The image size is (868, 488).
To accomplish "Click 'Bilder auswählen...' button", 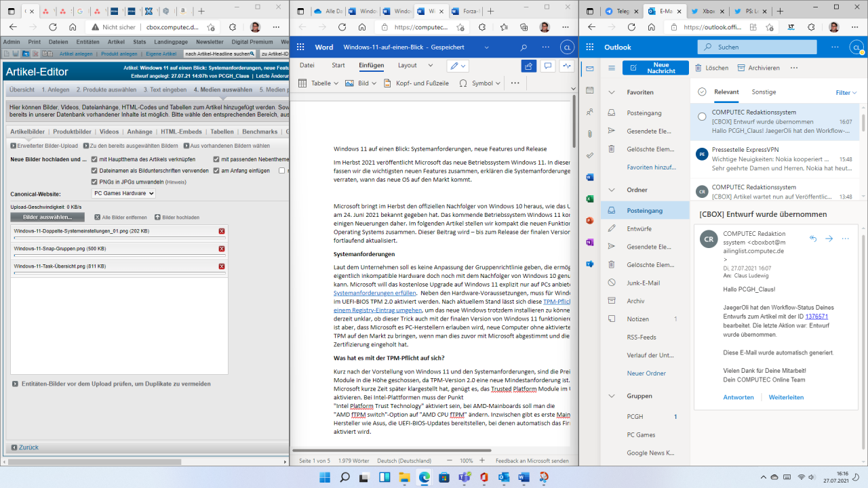I will 47,217.
